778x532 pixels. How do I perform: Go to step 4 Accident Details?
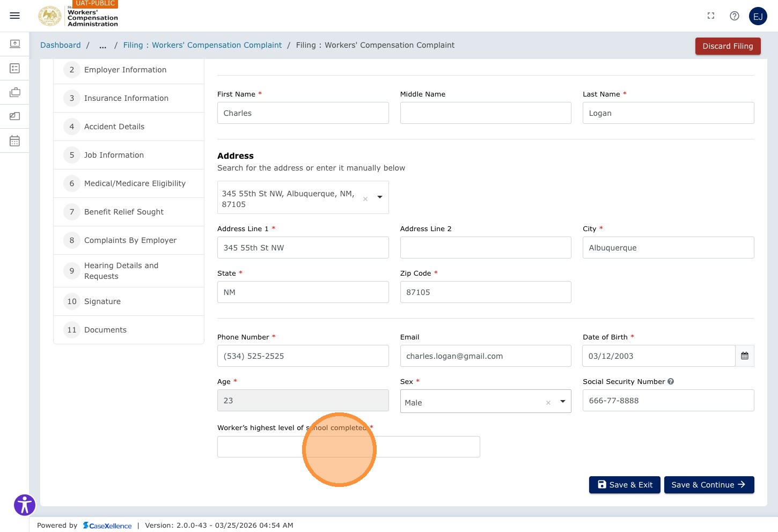tap(129, 127)
